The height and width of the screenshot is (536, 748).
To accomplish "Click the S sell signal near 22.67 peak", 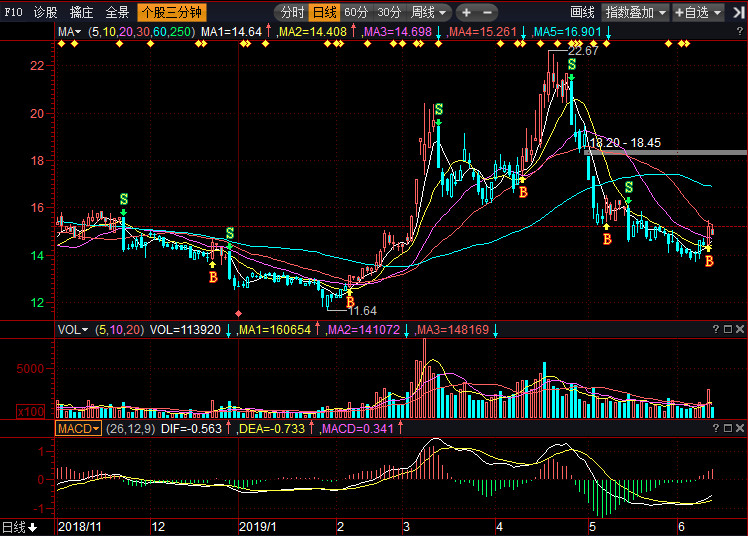I will (x=571, y=65).
